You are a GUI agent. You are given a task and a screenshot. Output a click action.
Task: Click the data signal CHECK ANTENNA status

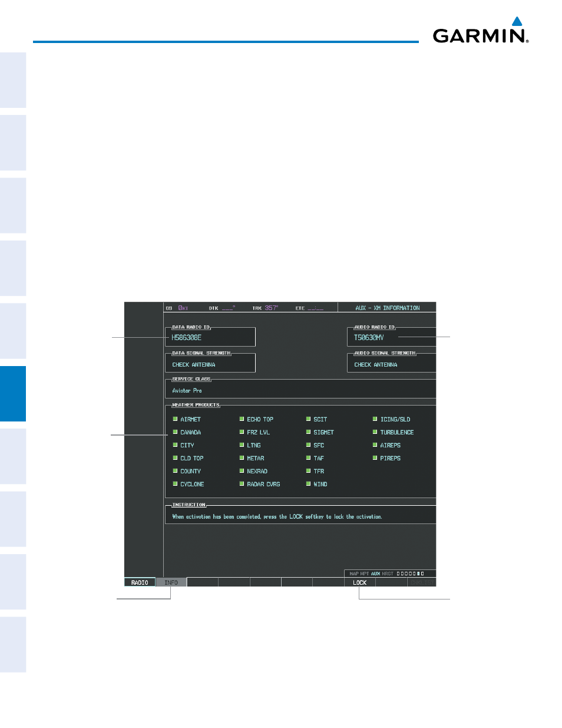[194, 365]
